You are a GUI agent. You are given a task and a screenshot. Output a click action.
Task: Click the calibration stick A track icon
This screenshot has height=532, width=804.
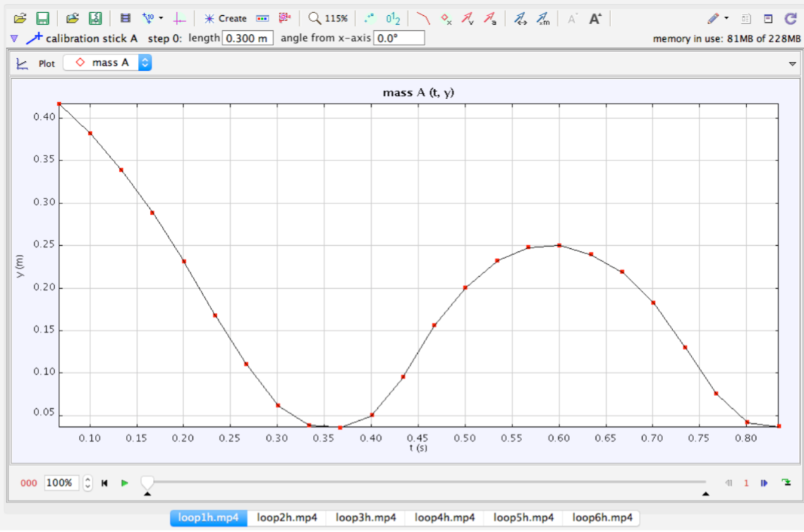(34, 39)
